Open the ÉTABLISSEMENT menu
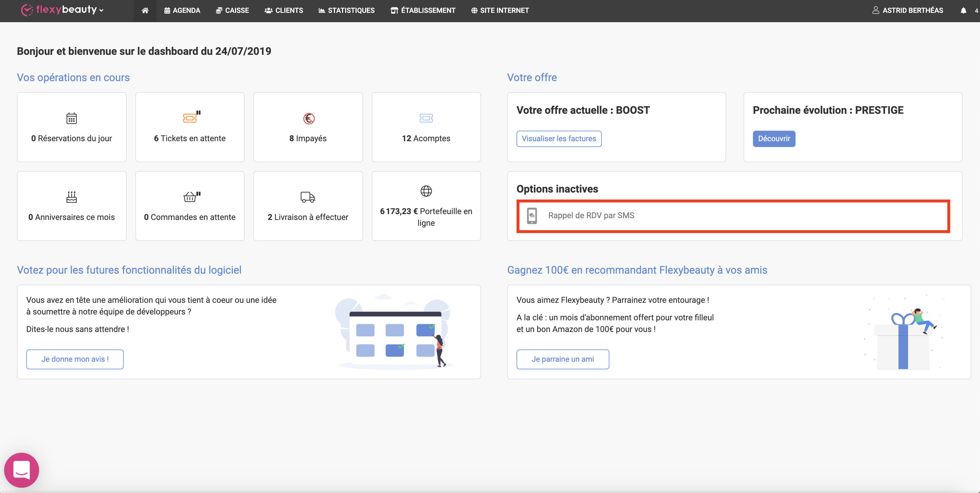The height and width of the screenshot is (493, 980). tap(423, 11)
